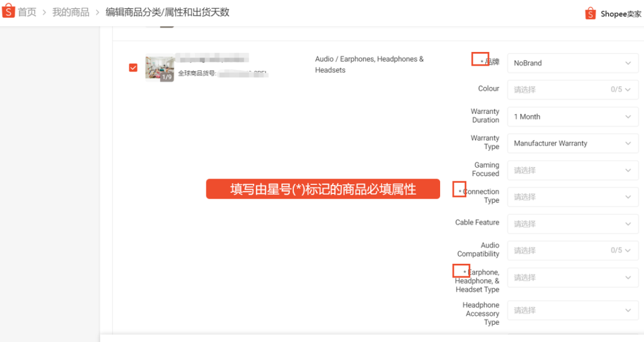Click the chevron arrow in NoBrand field
This screenshot has height=342, width=644.
[628, 63]
